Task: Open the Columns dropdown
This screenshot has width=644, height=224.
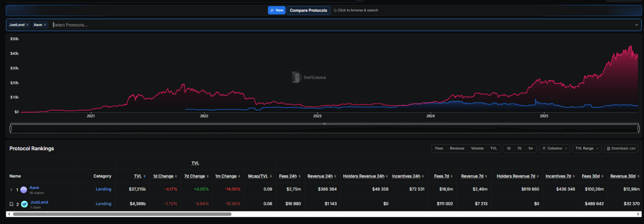Action: [x=554, y=148]
